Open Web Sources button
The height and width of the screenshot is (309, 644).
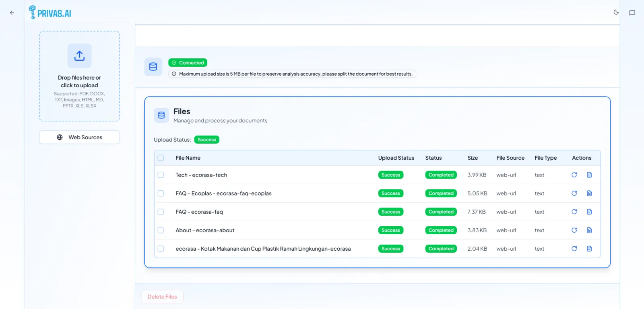click(79, 138)
